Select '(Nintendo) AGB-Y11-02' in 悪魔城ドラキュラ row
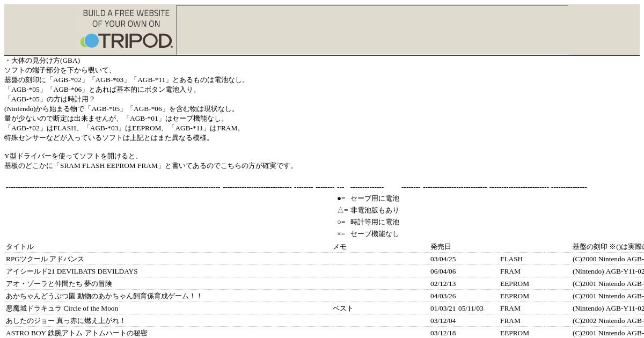This screenshot has height=338, width=644. point(608,308)
